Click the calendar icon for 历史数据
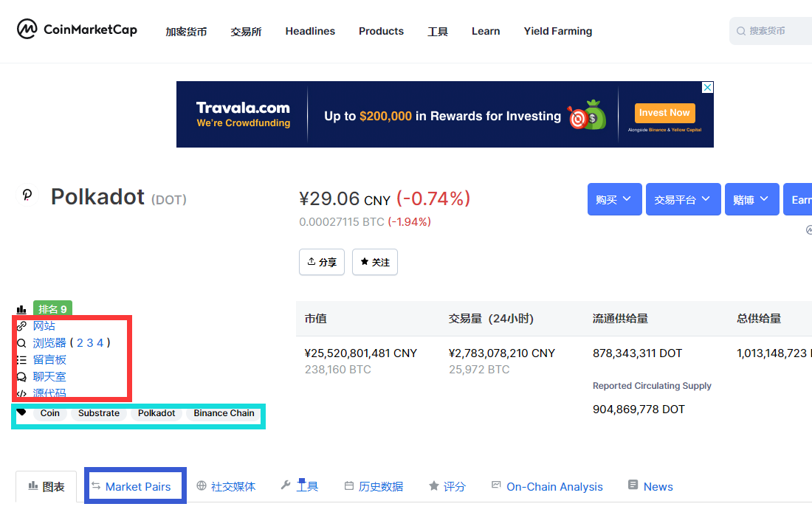Viewport: 812px width, 515px height. pyautogui.click(x=349, y=485)
